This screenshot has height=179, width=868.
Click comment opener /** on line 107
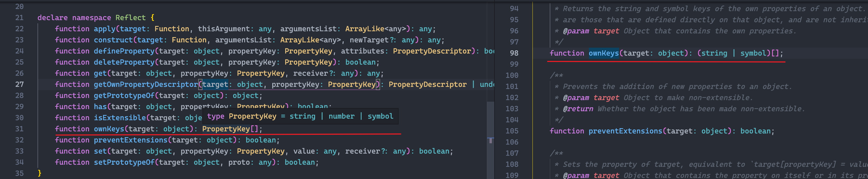tap(556, 153)
